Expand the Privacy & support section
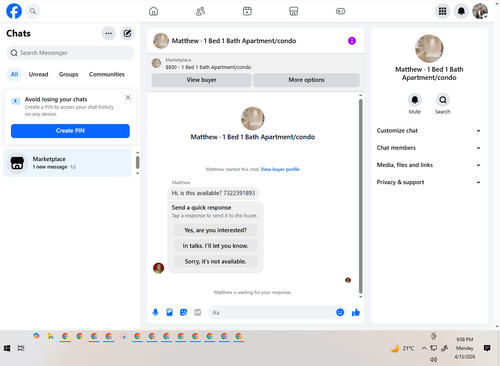 pos(429,182)
